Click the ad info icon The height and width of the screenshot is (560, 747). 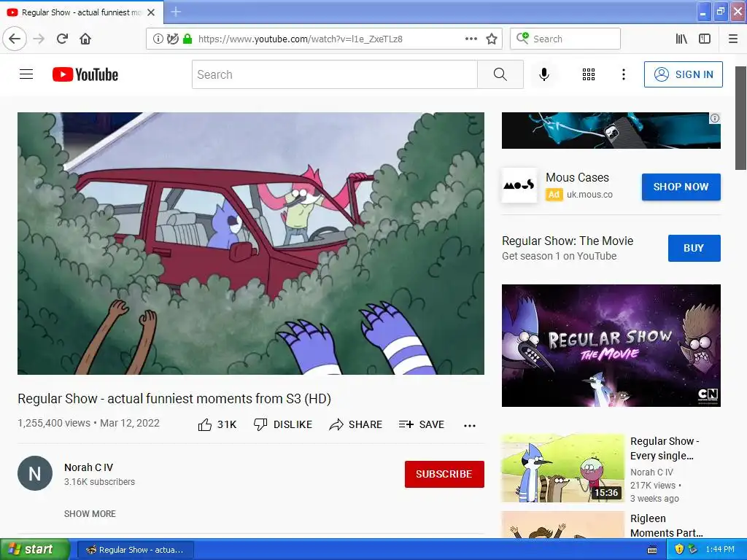pos(715,118)
